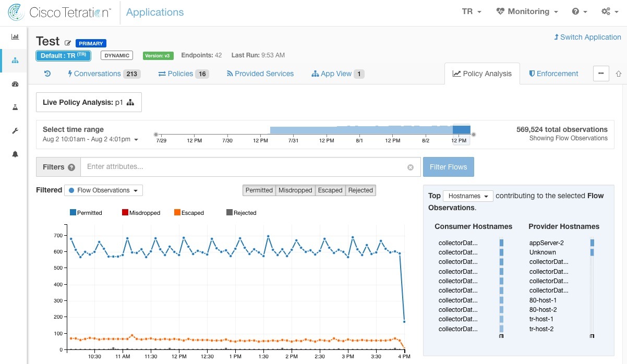Viewport: 627px width, 364px height.
Task: View alerts using the bell sidebar icon
Action: (15, 154)
